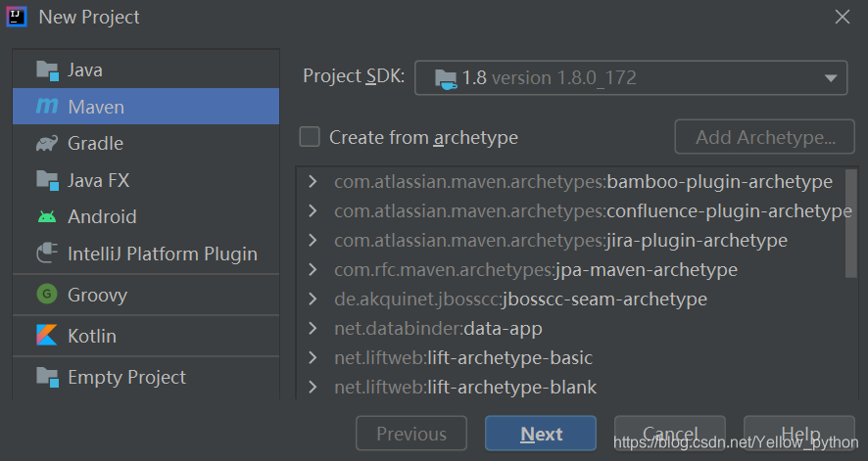The height and width of the screenshot is (461, 868).
Task: Pick IntelliJ Platform Plugin type
Action: [146, 254]
